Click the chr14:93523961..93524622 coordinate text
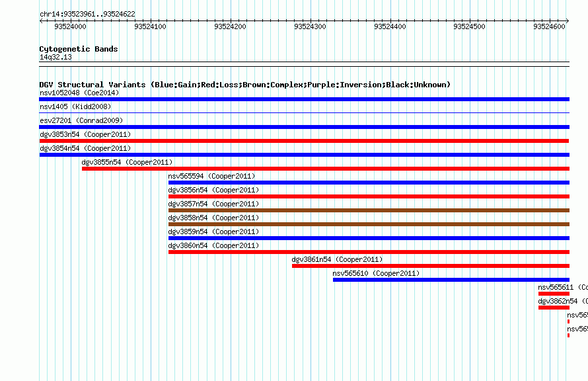 87,14
